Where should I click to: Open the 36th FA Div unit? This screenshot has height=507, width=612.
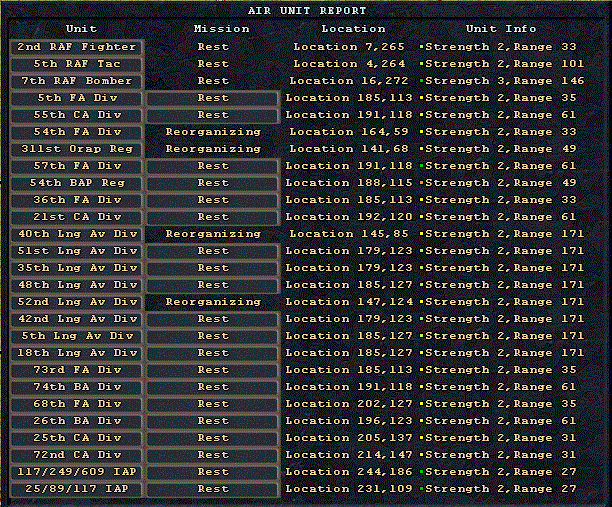coord(77,200)
